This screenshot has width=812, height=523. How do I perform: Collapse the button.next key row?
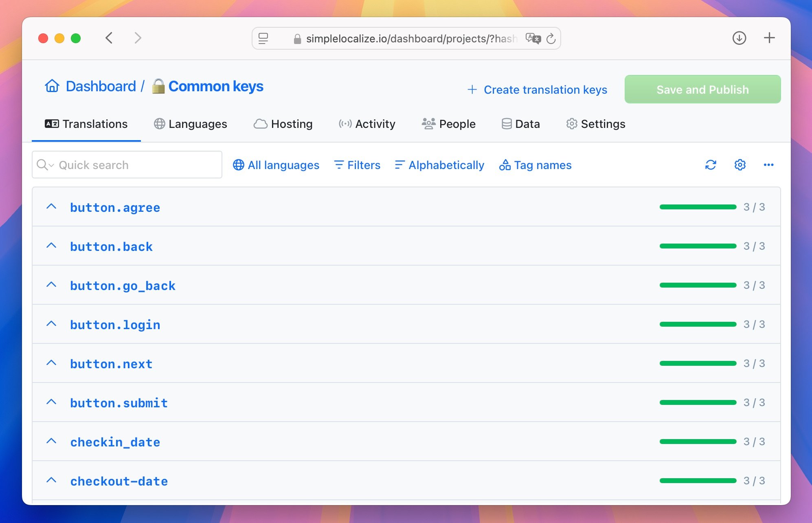51,363
